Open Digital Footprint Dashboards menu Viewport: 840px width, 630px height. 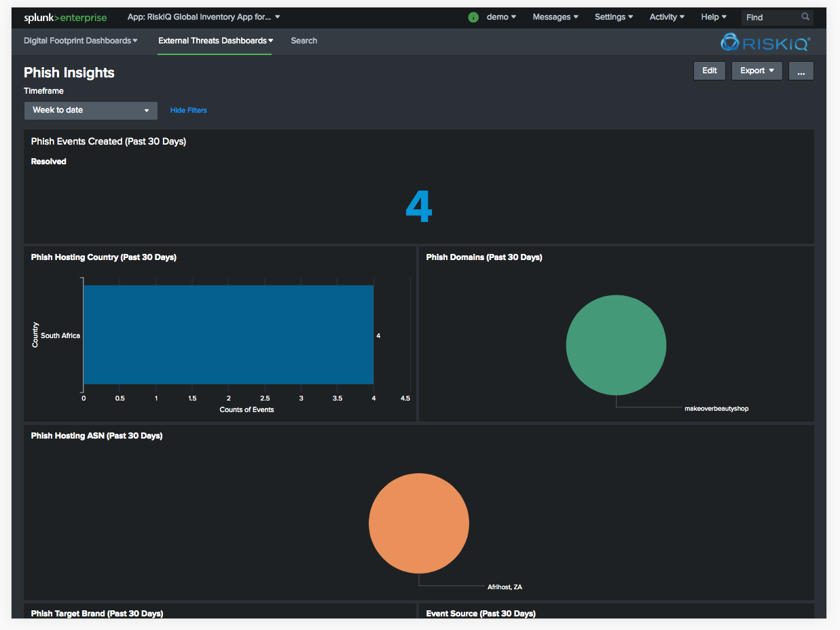tap(81, 41)
